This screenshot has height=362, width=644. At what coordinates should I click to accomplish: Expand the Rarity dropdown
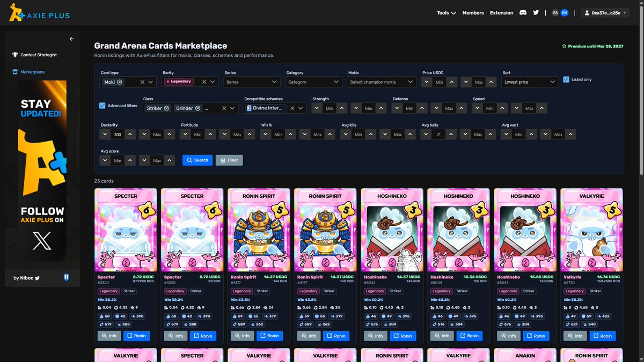pos(213,82)
